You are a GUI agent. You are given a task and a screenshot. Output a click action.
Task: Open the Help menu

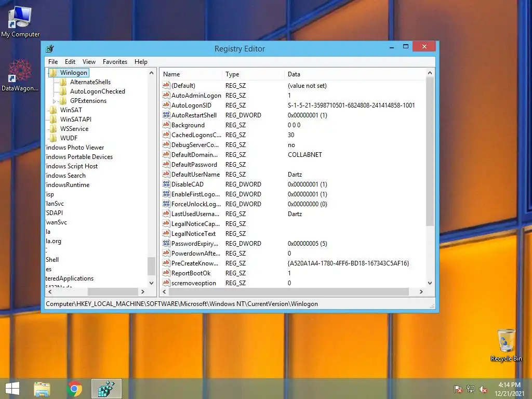click(x=141, y=62)
